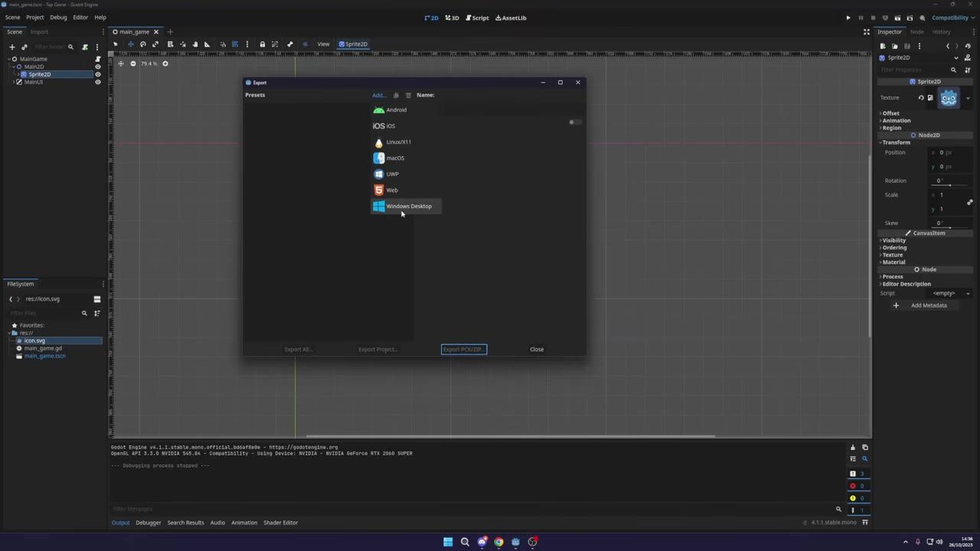
Task: Click the Rotation slider in Inspector
Action: click(950, 184)
